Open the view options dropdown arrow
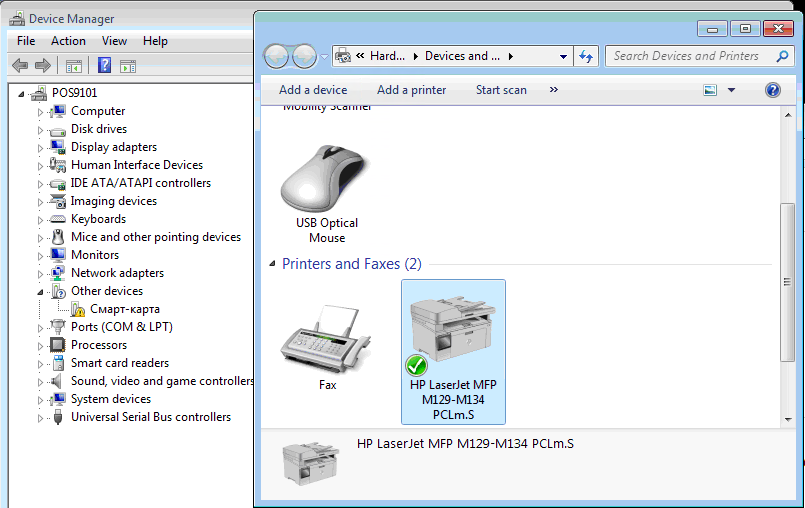This screenshot has height=508, width=805. 731,90
